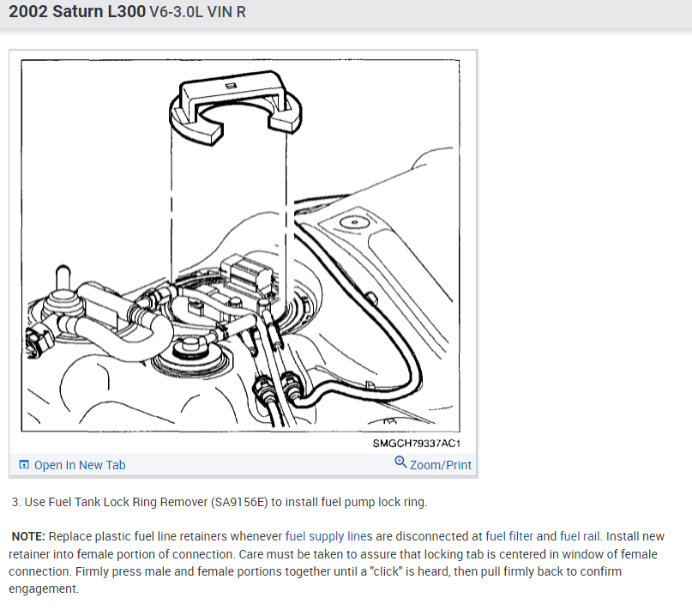Click the SMGCH79337AC1 image caption
Image resolution: width=692 pixels, height=616 pixels.
(416, 444)
